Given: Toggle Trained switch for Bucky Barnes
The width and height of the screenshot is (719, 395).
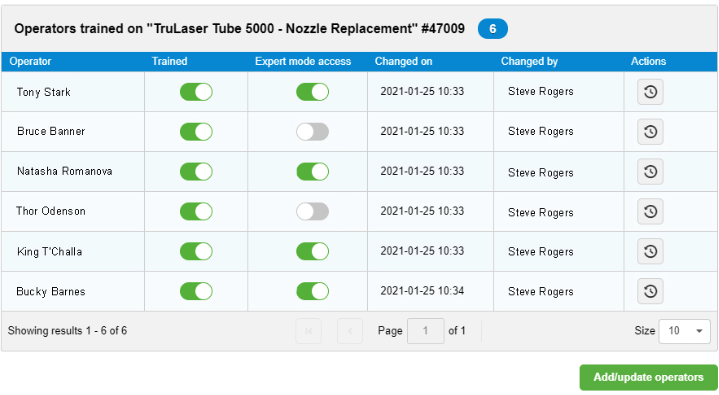Looking at the screenshot, I should 196,291.
